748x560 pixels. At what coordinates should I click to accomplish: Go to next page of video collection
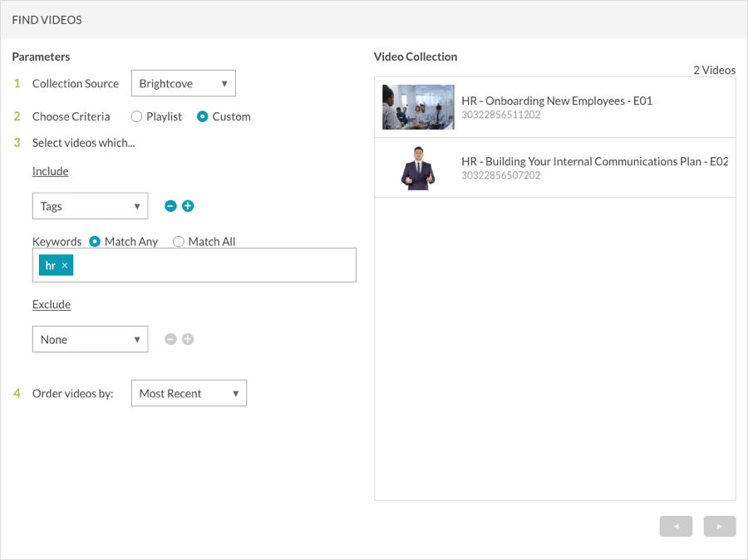pos(720,526)
